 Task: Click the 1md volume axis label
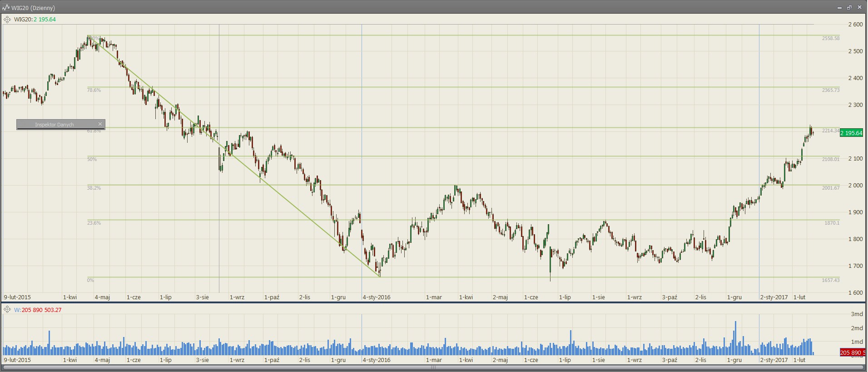[857, 342]
